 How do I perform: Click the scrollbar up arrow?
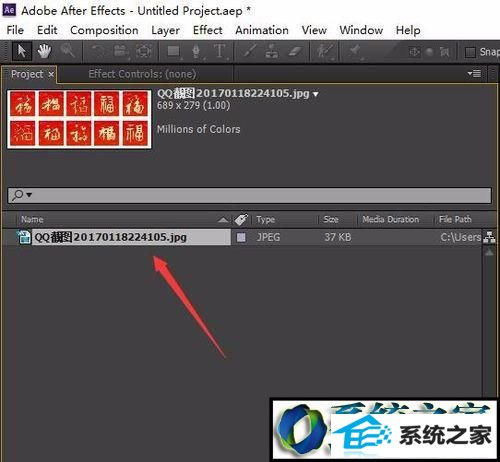(489, 252)
